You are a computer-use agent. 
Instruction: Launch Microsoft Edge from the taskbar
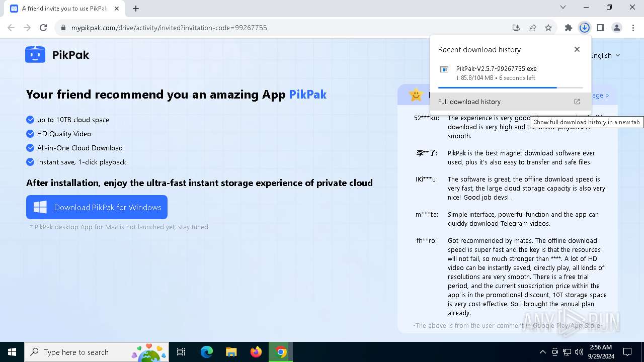tap(207, 352)
